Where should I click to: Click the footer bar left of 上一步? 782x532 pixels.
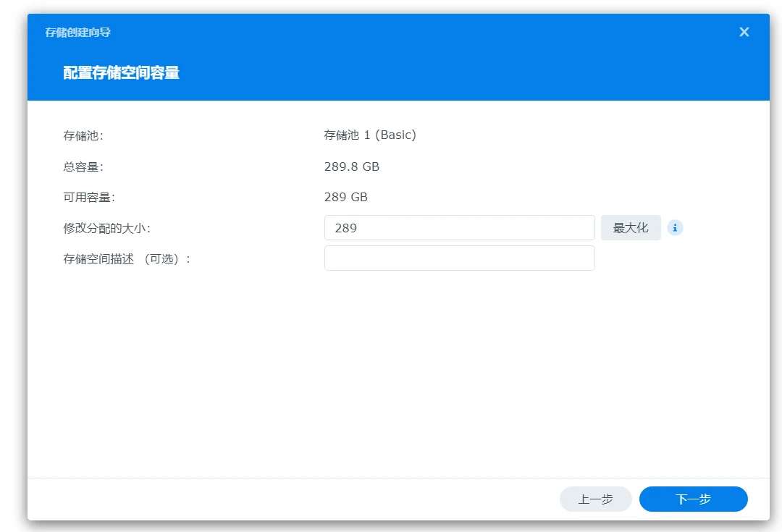click(x=290, y=499)
